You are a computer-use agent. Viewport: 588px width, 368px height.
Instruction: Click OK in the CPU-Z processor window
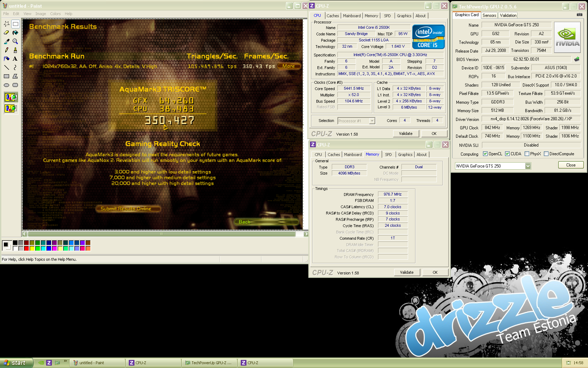tap(434, 134)
